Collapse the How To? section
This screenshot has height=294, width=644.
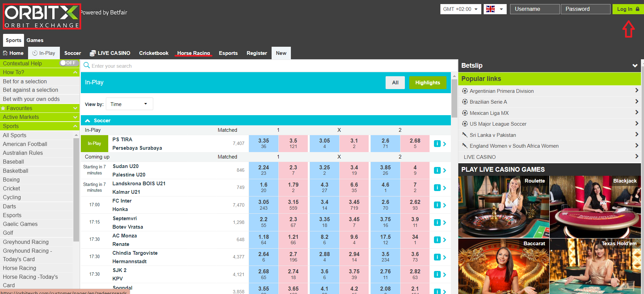coord(75,72)
